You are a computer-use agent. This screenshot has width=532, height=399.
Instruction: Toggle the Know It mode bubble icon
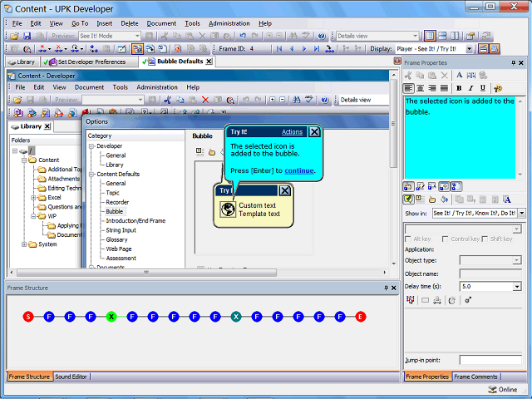[444, 186]
